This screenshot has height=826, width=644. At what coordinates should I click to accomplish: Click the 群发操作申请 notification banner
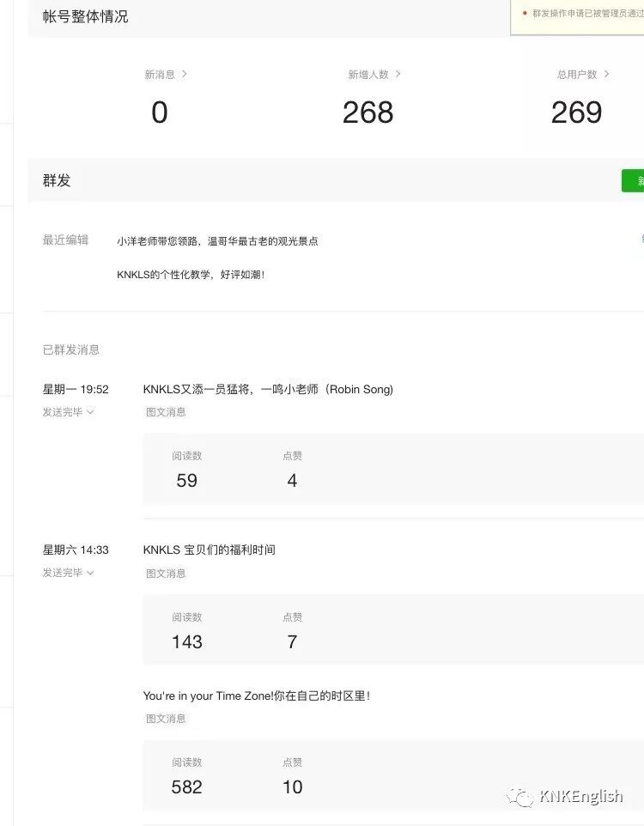(x=578, y=17)
